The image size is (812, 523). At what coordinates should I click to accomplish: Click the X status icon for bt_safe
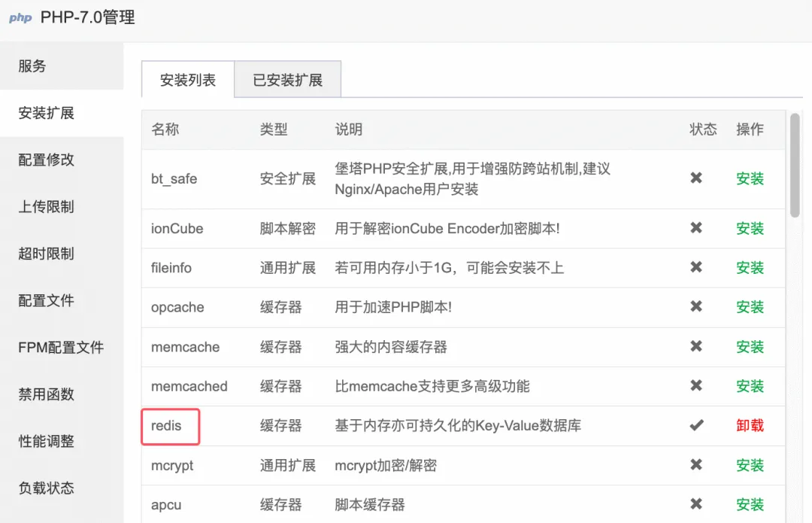click(x=696, y=178)
